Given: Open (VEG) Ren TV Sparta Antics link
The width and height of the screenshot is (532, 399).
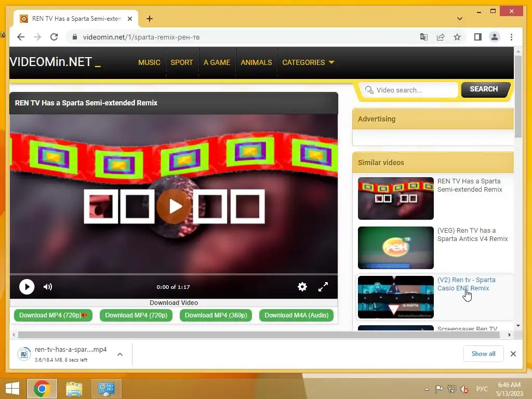Looking at the screenshot, I should 472,234.
